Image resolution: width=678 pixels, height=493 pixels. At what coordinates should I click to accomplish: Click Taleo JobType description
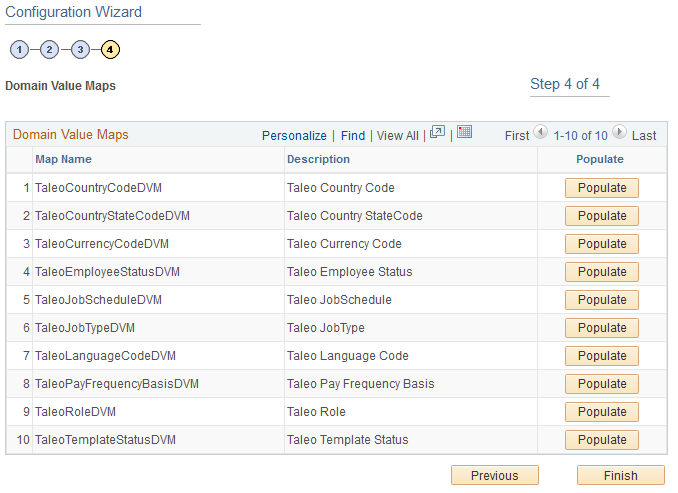coord(326,328)
